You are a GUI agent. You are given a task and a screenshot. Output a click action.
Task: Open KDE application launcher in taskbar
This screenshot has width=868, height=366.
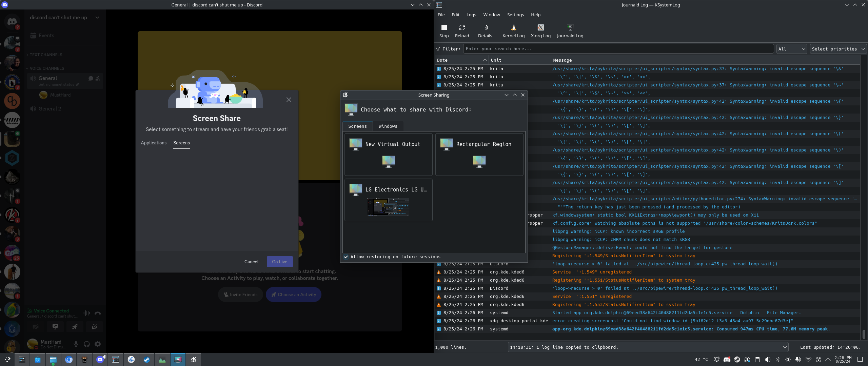pos(8,360)
